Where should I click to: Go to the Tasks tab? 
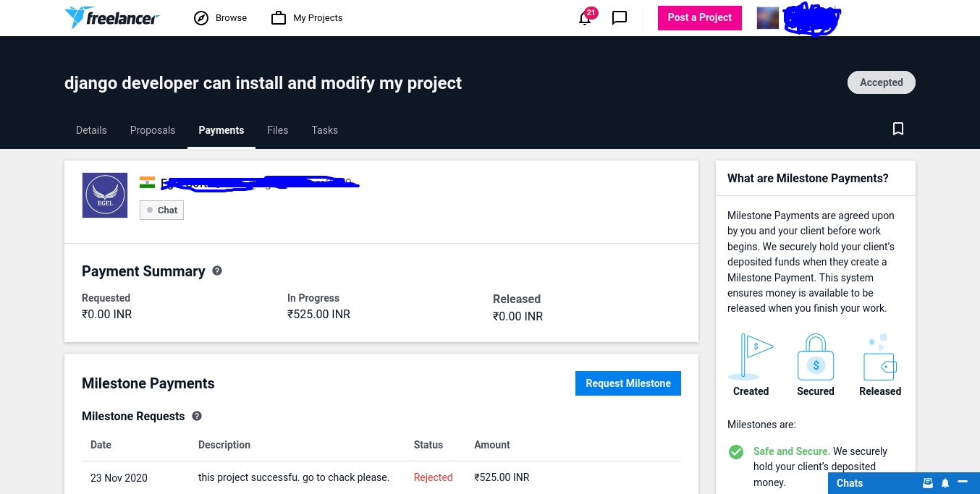(x=324, y=130)
